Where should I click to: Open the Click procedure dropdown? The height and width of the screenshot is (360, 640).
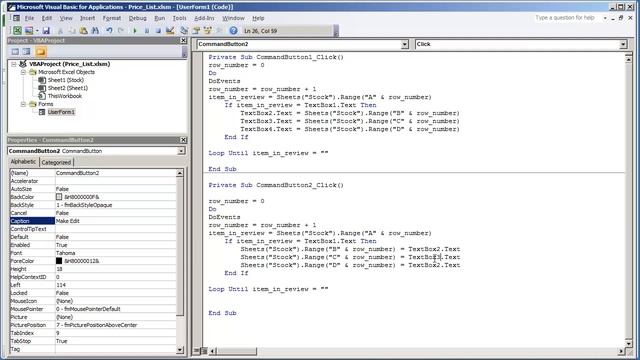coord(623,44)
